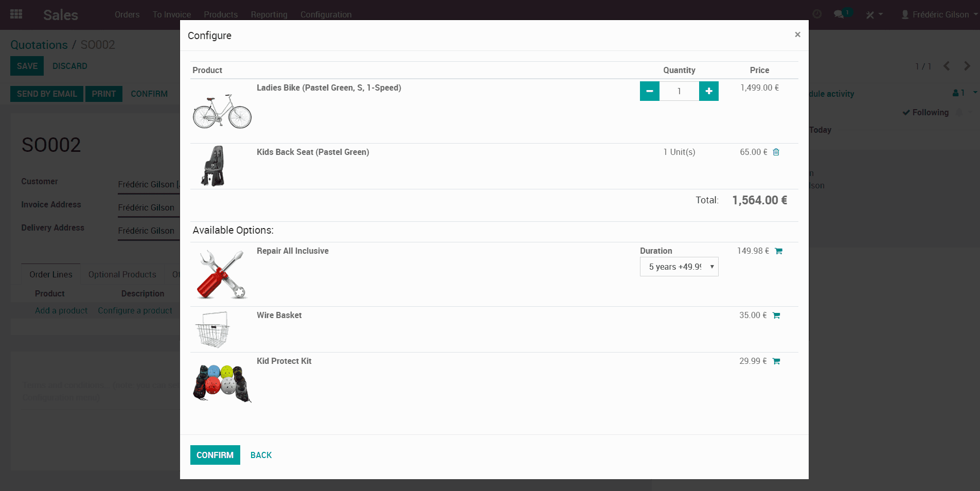Click the Ladies Bike thumbnail image
This screenshot has height=491, width=980.
pos(222,111)
